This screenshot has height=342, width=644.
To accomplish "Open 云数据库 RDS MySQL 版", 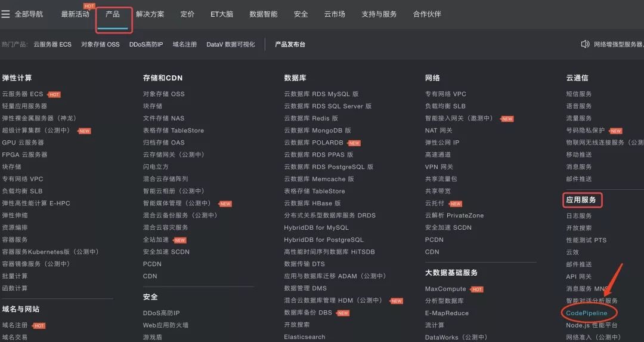I will coord(321,94).
